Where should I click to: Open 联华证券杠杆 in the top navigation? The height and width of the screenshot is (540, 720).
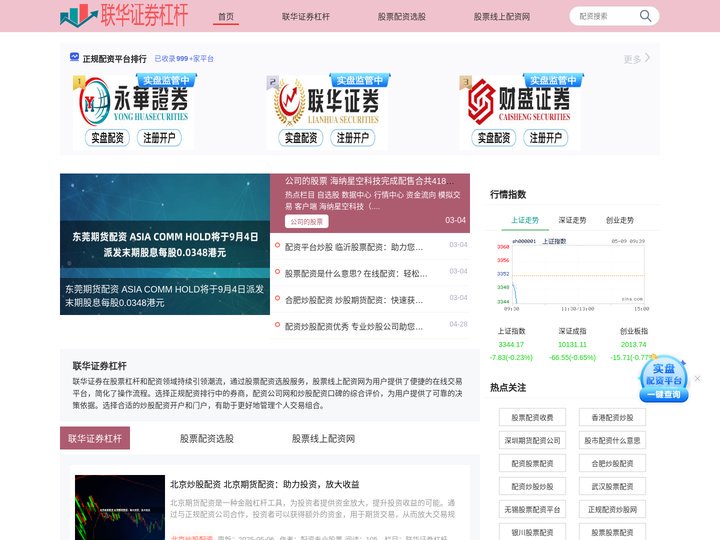pos(306,17)
